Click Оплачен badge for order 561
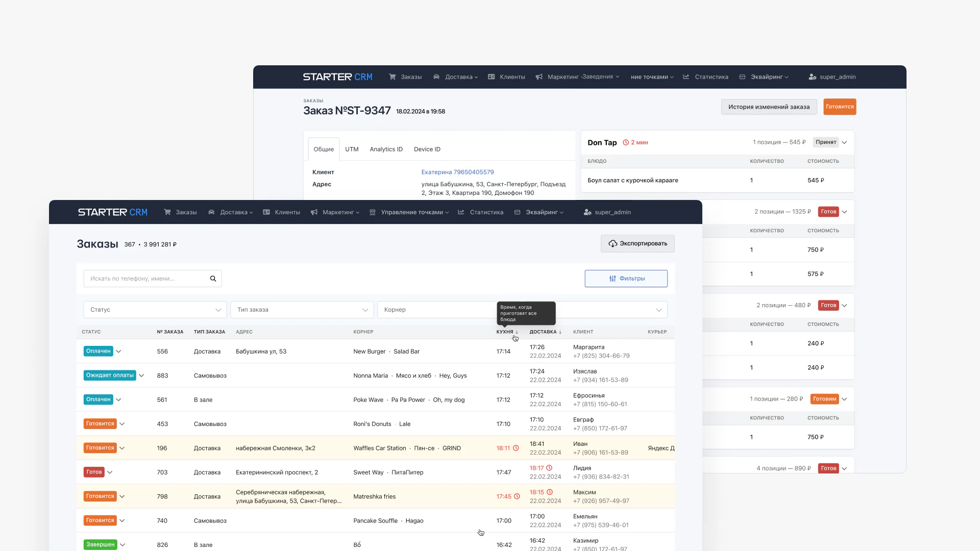 tap(99, 399)
